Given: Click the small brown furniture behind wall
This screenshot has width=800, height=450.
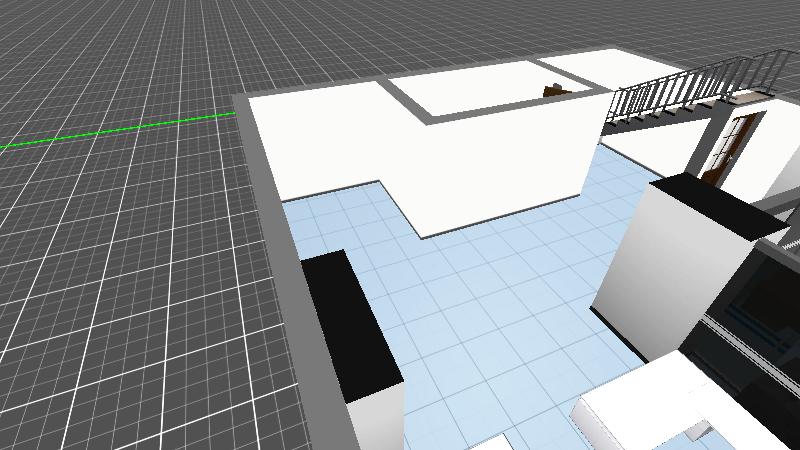Looking at the screenshot, I should [x=553, y=91].
